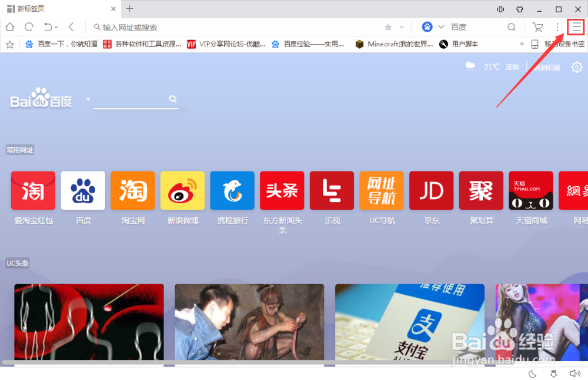Click the 21℃ 深圳 weather text
Image resolution: width=588 pixels, height=380 pixels.
click(x=502, y=67)
